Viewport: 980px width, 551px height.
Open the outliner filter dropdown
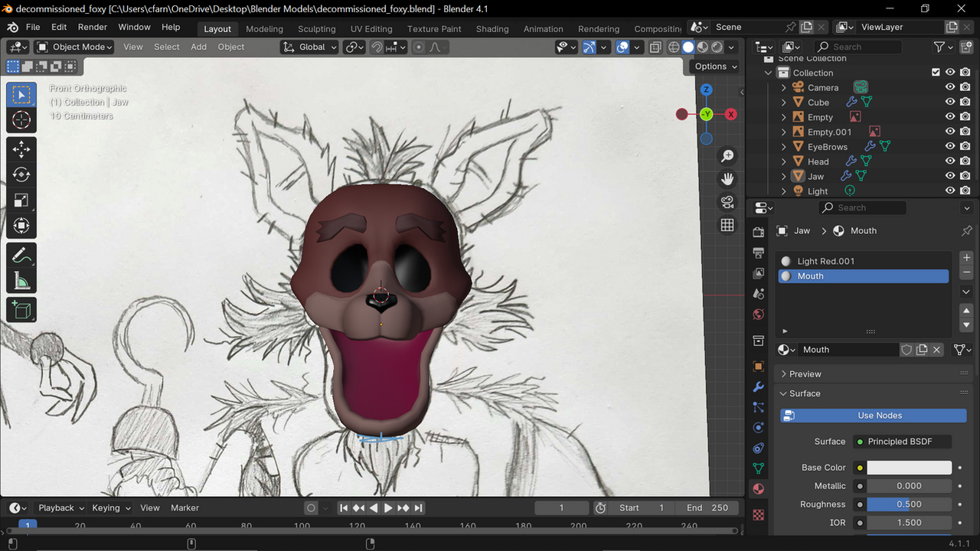[942, 47]
